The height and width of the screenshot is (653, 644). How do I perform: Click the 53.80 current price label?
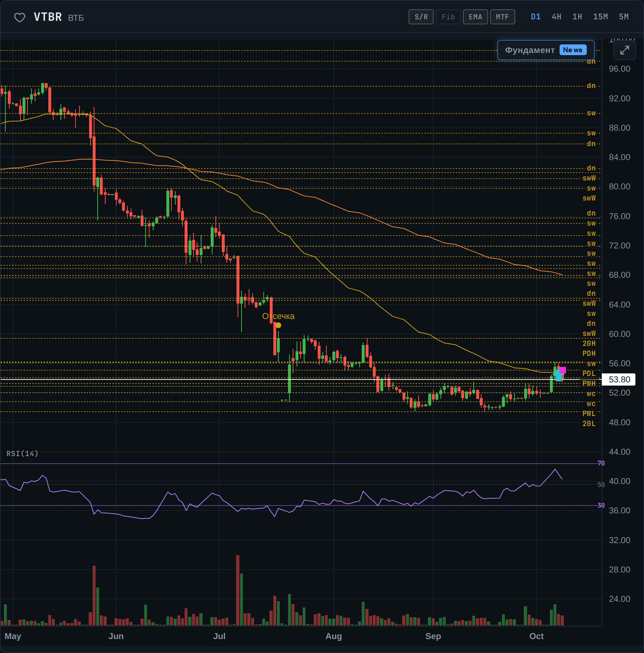coord(619,379)
